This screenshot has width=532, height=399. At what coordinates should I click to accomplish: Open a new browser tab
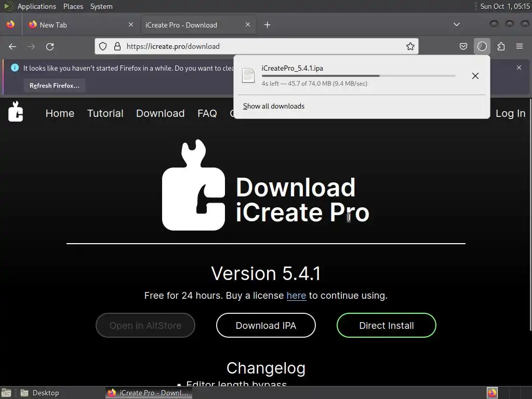(267, 25)
